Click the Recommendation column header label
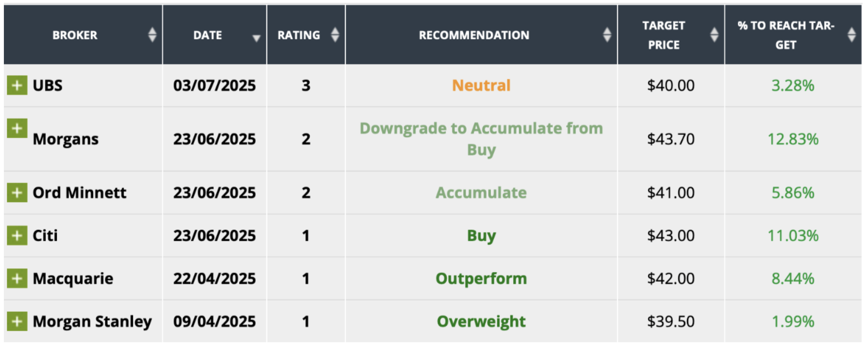 pos(474,35)
